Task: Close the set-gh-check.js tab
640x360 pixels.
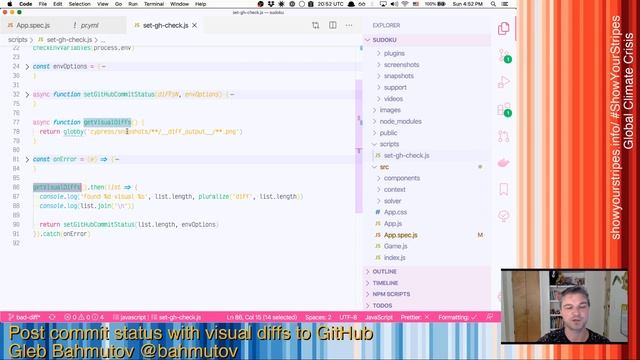Action: click(195, 25)
